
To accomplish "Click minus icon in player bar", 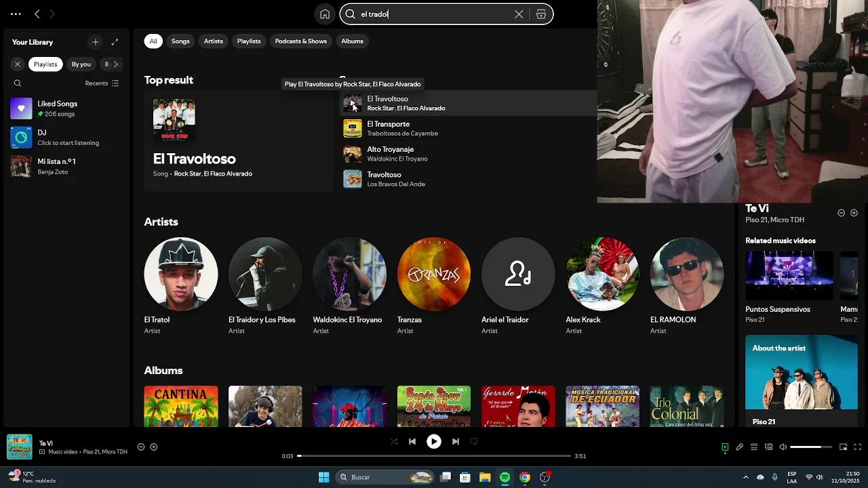I will tap(141, 447).
